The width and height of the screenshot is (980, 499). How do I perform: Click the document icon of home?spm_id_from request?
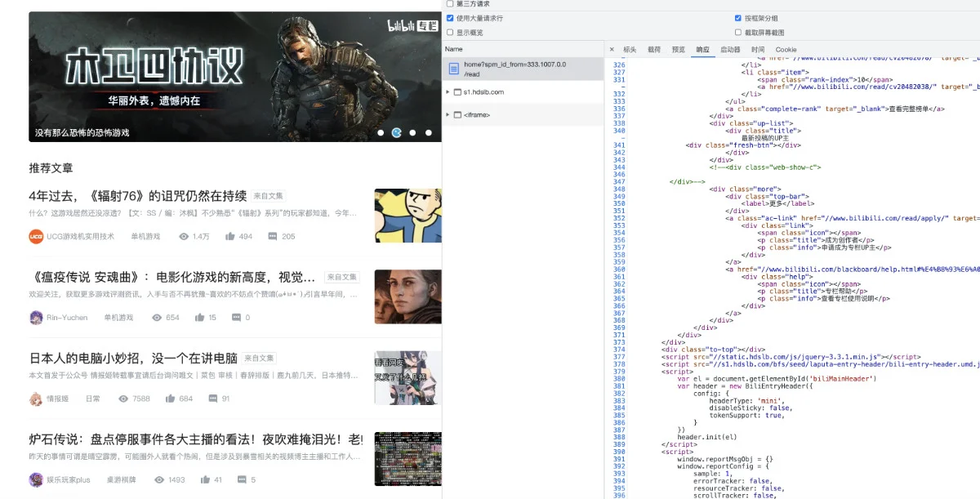(453, 69)
